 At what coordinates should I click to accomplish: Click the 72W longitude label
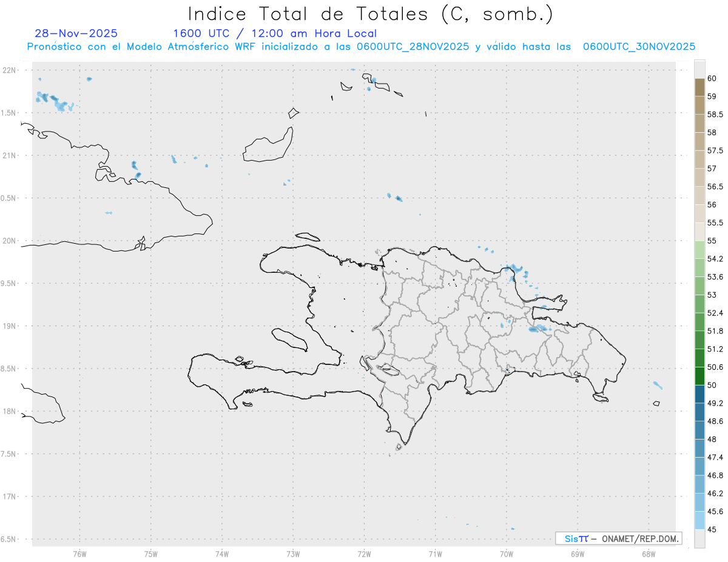point(364,554)
